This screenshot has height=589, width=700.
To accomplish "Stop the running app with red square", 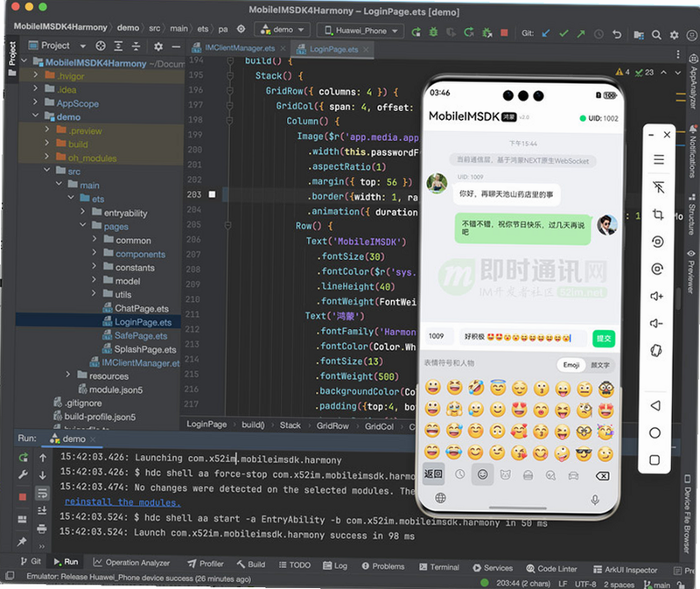I will (504, 32).
